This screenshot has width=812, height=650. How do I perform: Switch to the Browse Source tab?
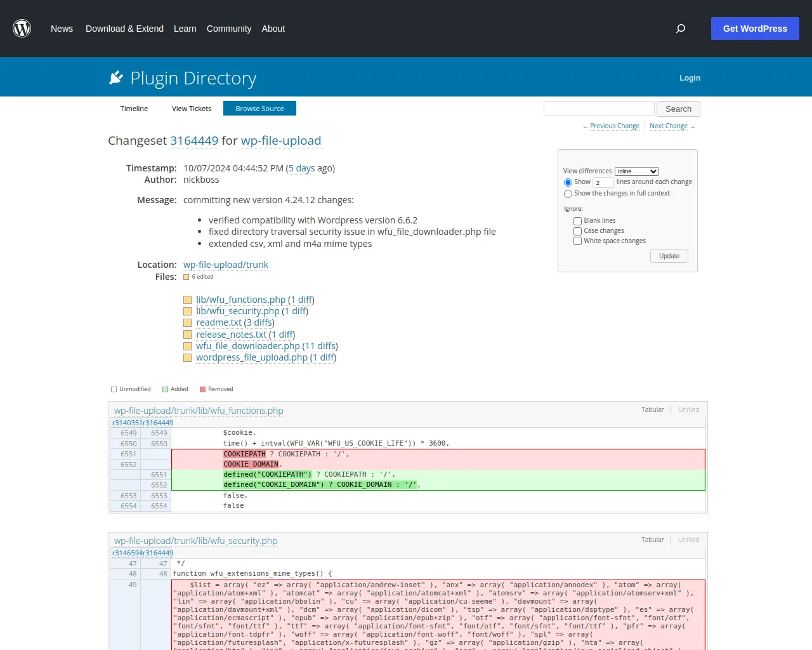[259, 109]
